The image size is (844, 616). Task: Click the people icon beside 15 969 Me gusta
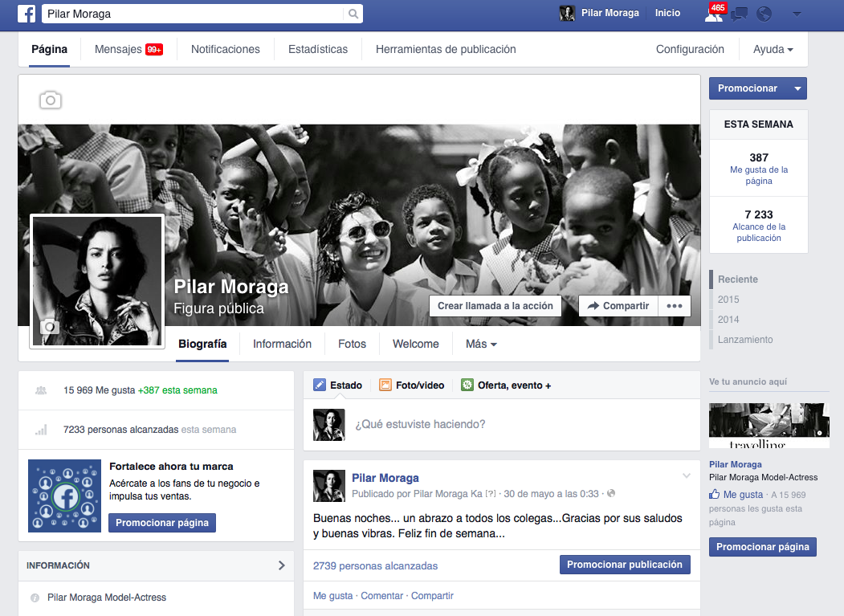(x=41, y=390)
